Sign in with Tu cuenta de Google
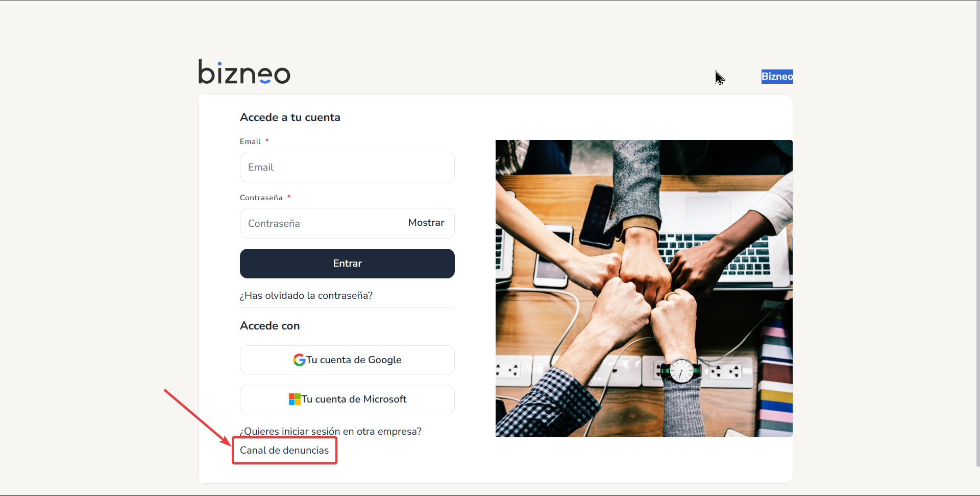This screenshot has height=496, width=980. tap(347, 360)
